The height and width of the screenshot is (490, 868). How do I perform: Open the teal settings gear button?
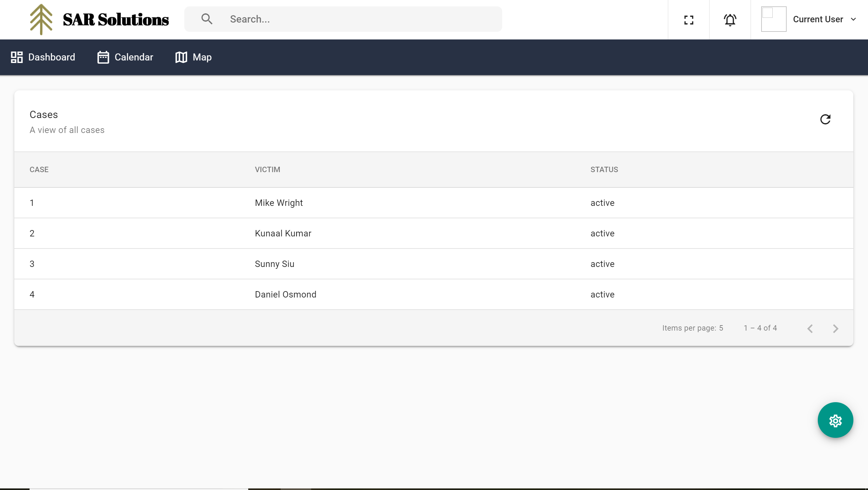click(x=835, y=420)
